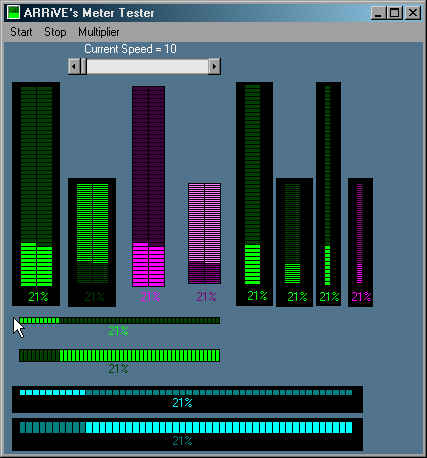The height and width of the screenshot is (458, 427).
Task: Open the Start menu item
Action: coord(21,32)
